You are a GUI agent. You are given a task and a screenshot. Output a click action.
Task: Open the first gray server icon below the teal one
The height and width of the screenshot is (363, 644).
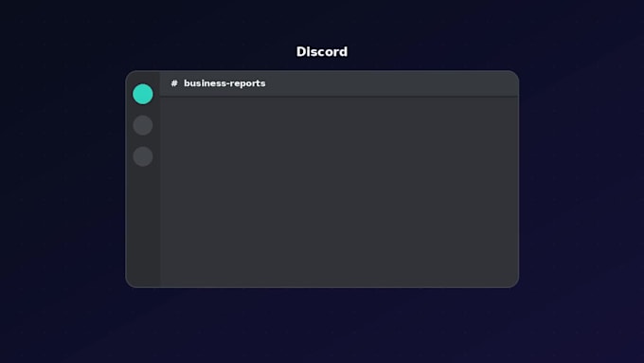[x=143, y=125]
